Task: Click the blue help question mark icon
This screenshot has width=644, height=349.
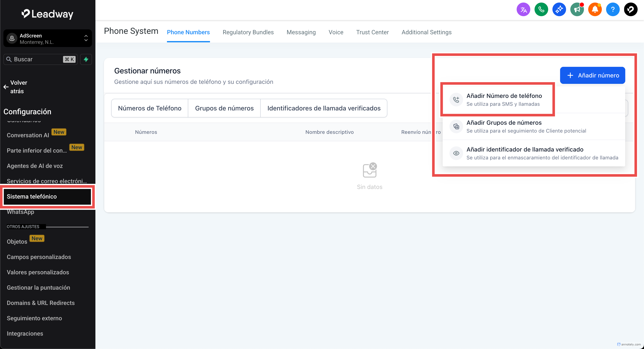Action: point(612,10)
